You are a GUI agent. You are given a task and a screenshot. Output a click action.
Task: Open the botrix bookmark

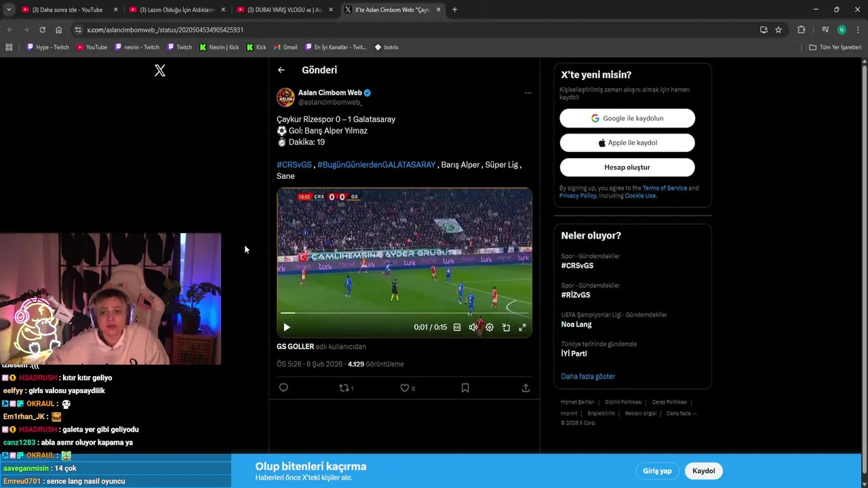coord(386,47)
